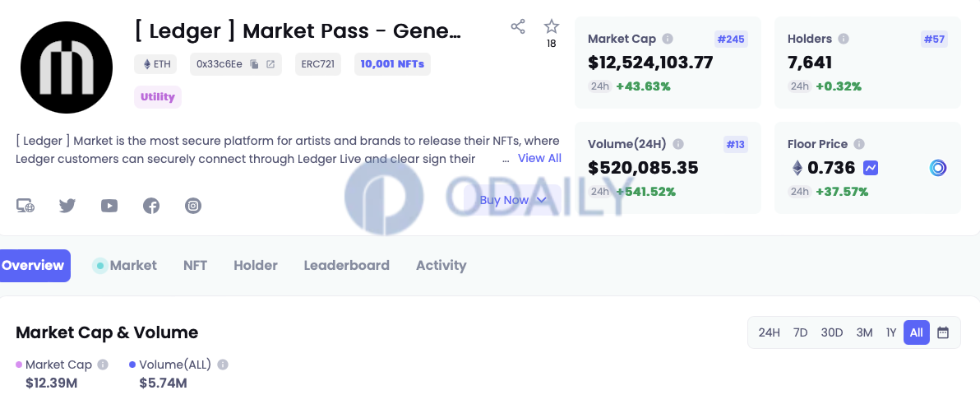Open the calendar date picker
Viewport: 980px width, 395px height.
click(943, 332)
